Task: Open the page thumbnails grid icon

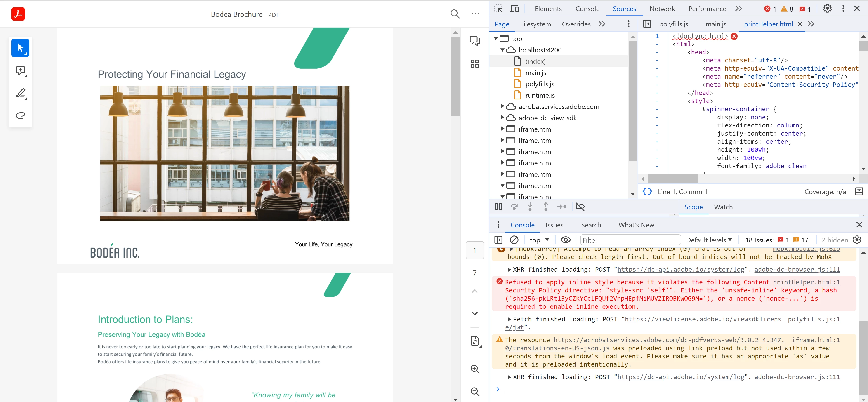Action: [474, 64]
